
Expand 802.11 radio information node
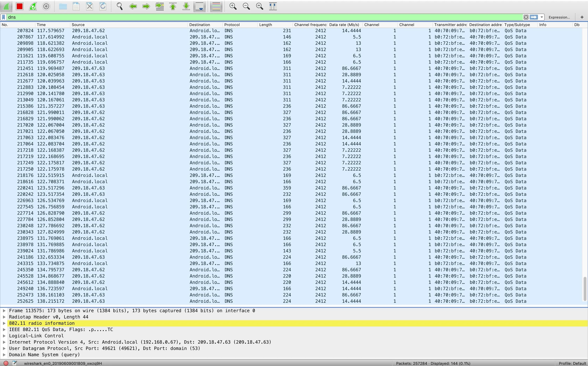click(4, 323)
